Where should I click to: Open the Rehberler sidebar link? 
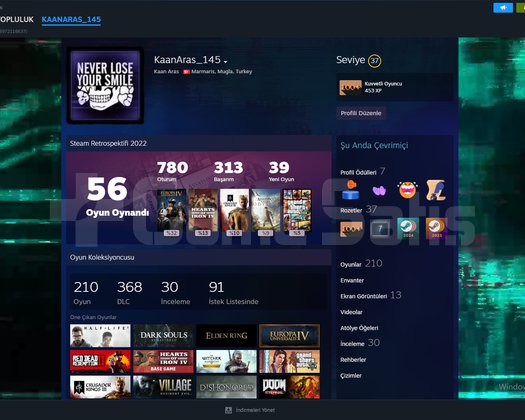[x=353, y=360]
